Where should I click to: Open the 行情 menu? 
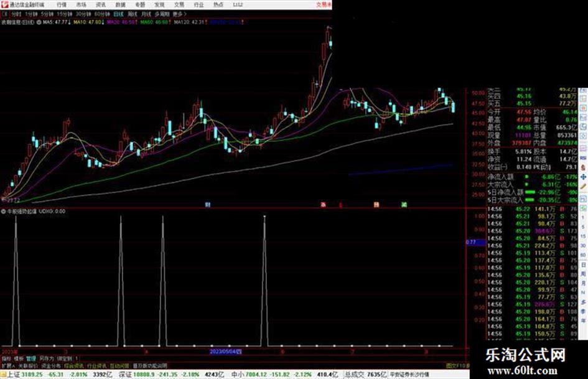pyautogui.click(x=62, y=4)
